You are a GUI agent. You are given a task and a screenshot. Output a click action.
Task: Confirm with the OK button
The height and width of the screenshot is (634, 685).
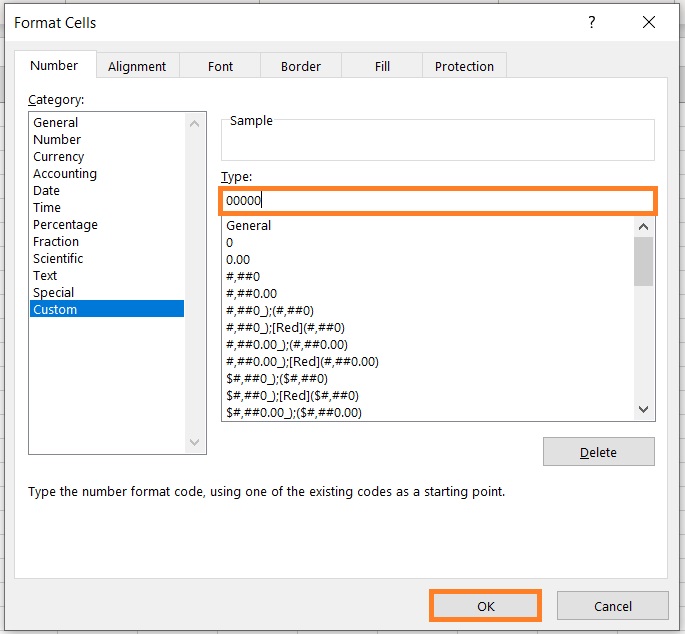[x=485, y=606]
